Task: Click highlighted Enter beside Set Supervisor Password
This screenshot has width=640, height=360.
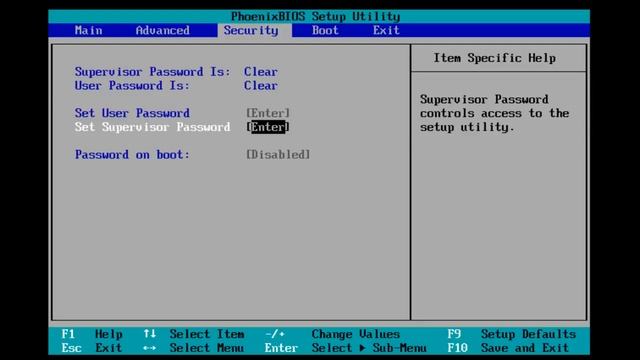Action: pos(268,127)
